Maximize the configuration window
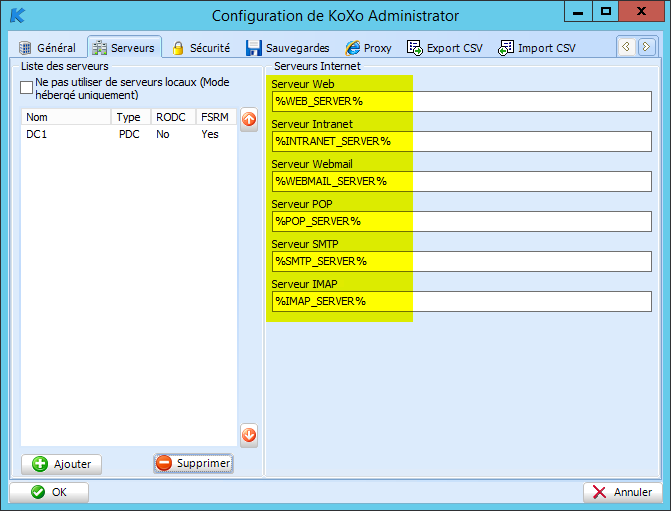Screen dimensions: 671x511 606,12
